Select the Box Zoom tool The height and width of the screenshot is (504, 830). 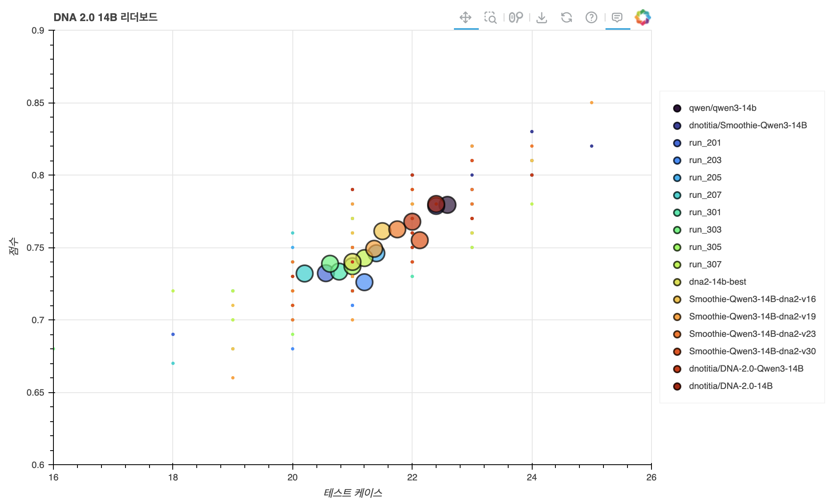point(490,17)
